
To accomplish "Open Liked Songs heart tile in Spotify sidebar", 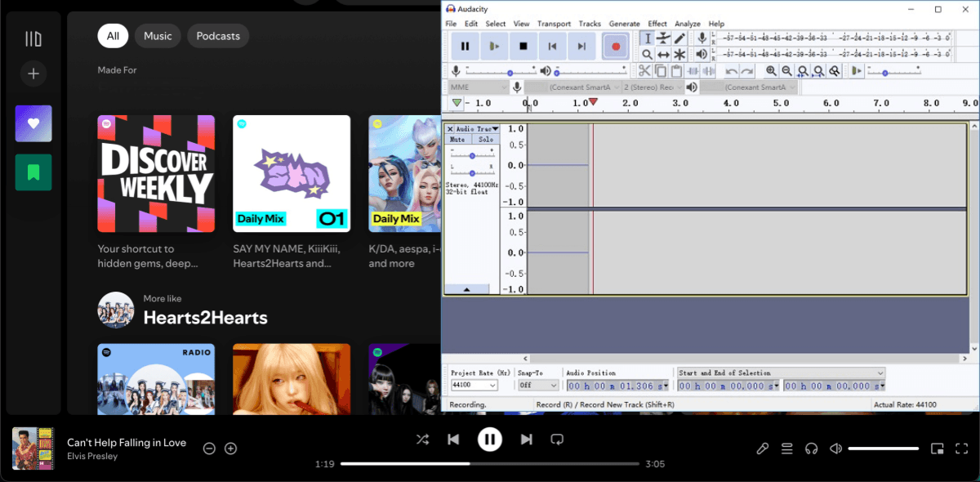I will [33, 123].
